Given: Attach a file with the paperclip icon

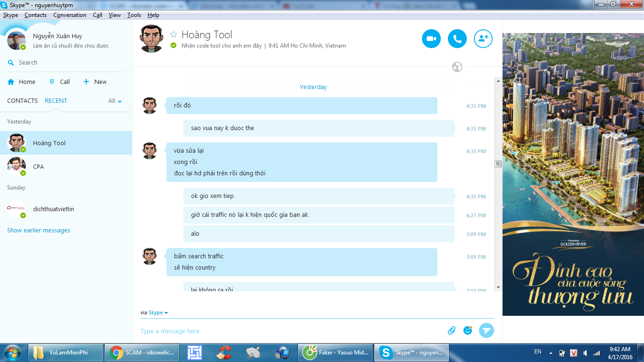Looking at the screenshot, I should (452, 330).
